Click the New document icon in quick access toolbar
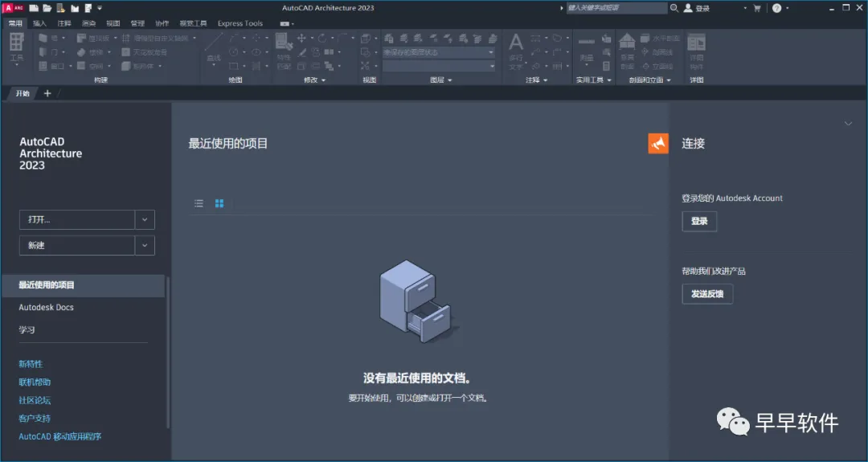 pyautogui.click(x=34, y=8)
